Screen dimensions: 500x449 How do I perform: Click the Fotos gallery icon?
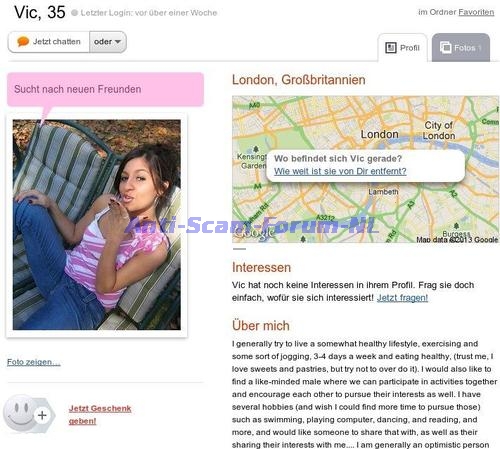coord(445,48)
